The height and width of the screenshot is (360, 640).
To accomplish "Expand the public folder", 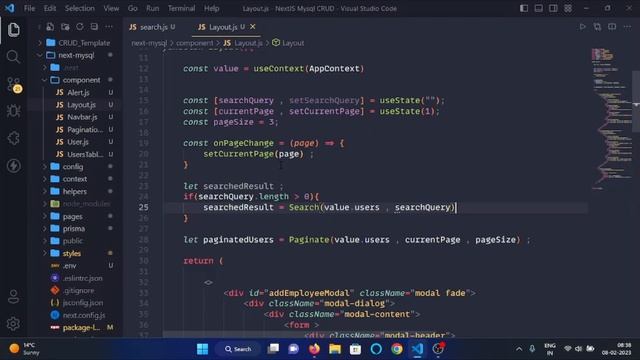I will [x=74, y=241].
